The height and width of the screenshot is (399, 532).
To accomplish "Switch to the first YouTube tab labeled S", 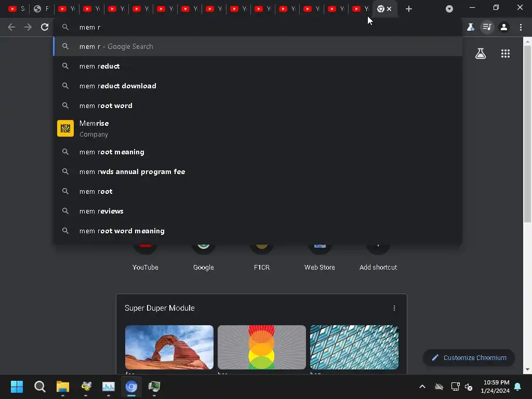I will (17, 9).
